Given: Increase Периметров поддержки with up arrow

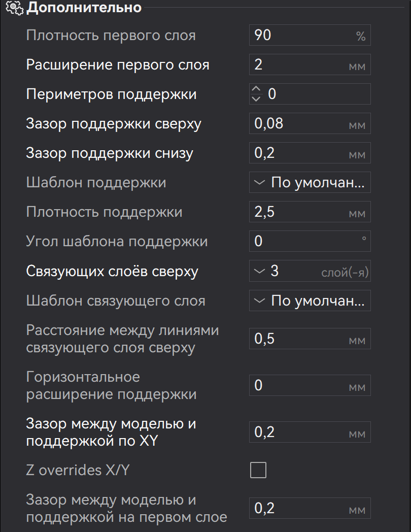Looking at the screenshot, I should point(256,89).
